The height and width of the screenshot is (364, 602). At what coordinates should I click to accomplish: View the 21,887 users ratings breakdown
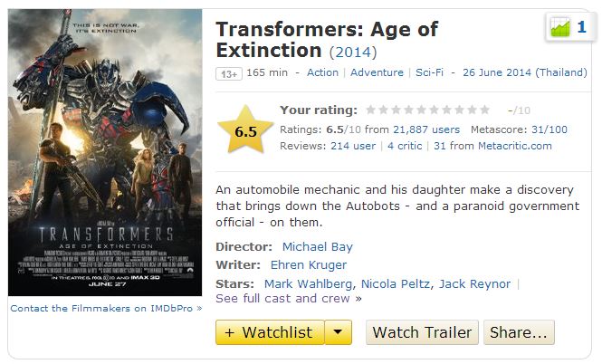point(423,129)
